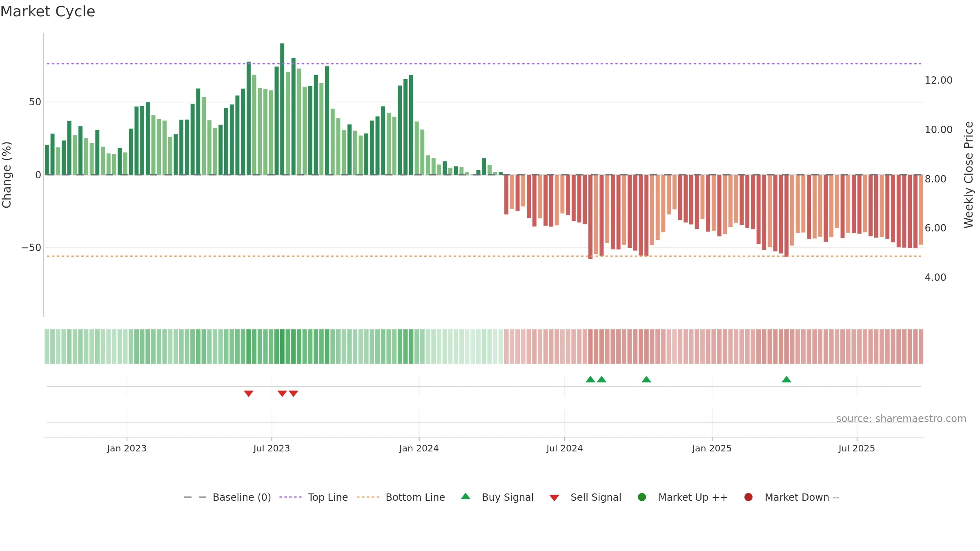Click the orange dotted Bottom Line legend swatch
This screenshot has height=551, width=980.
368,497
